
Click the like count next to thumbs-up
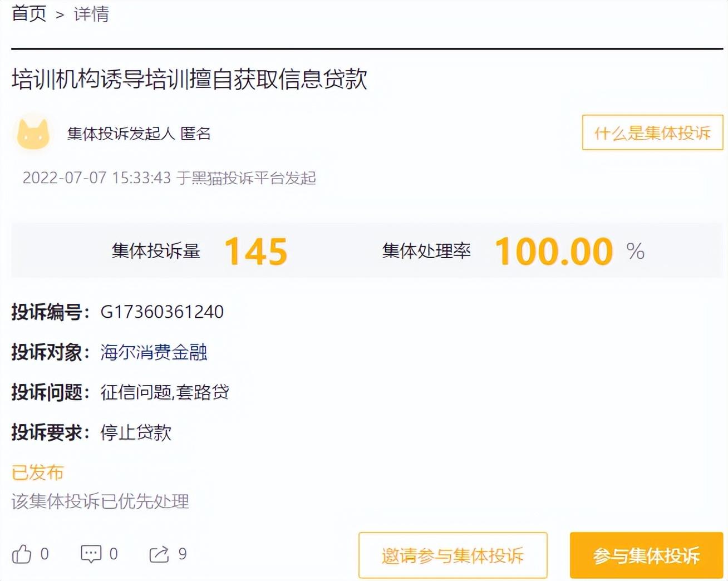(45, 554)
